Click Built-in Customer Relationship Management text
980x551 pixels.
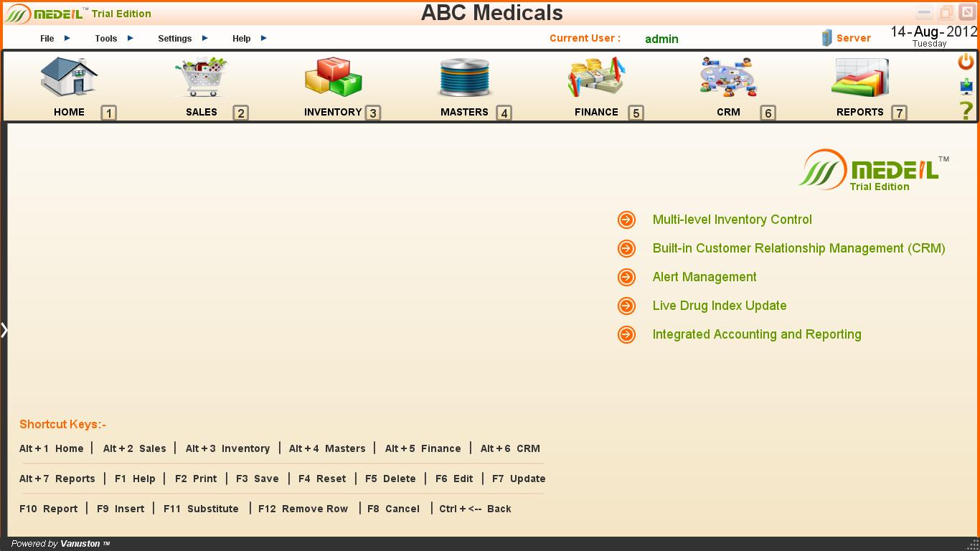(x=799, y=248)
